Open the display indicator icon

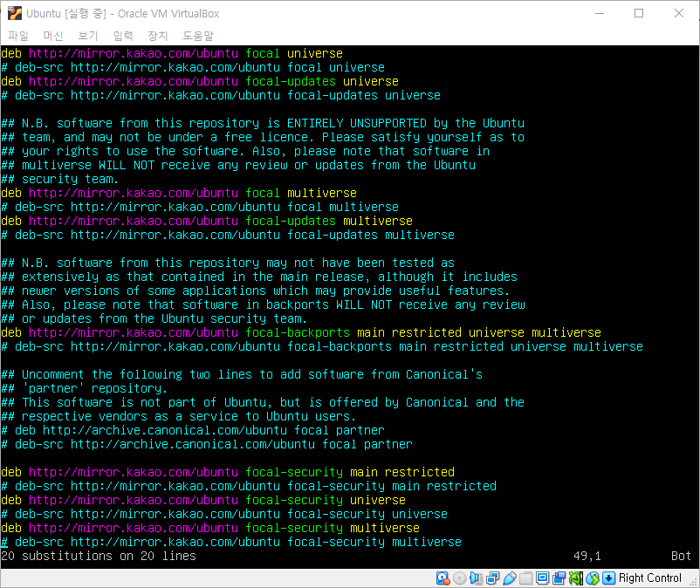click(542, 578)
